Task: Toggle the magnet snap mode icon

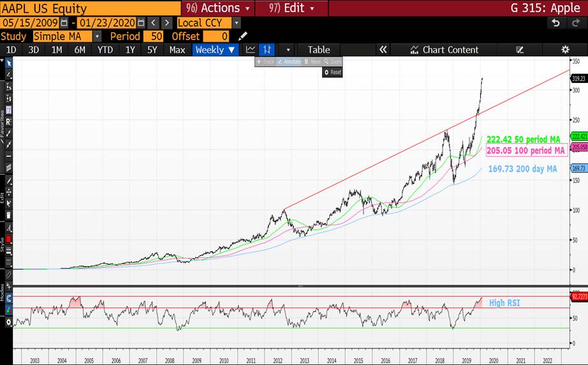Action: click(x=8, y=299)
